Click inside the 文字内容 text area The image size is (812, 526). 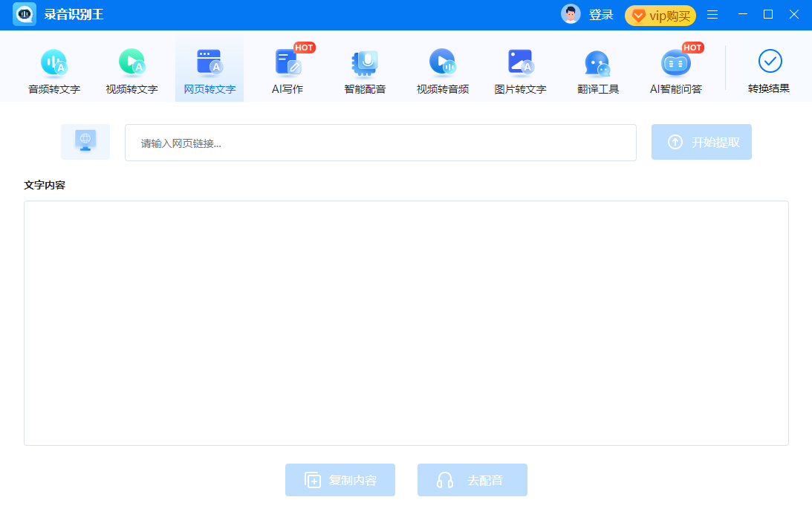406,322
